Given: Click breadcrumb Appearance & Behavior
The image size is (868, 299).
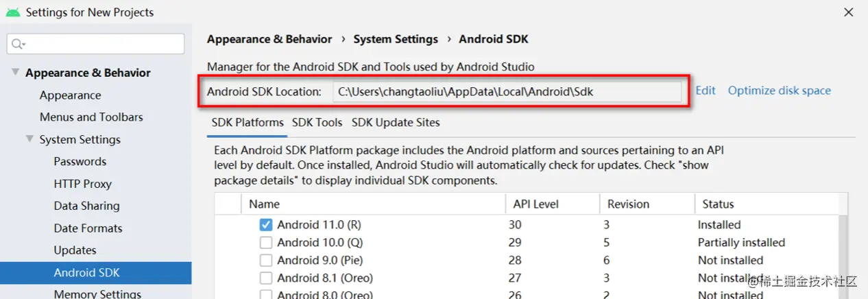Looking at the screenshot, I should click(269, 39).
